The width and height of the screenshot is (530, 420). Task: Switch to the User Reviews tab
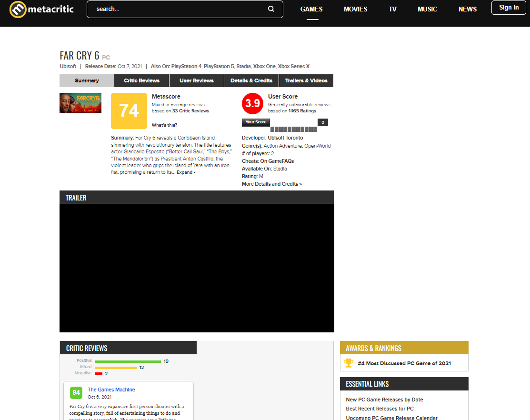(x=196, y=81)
